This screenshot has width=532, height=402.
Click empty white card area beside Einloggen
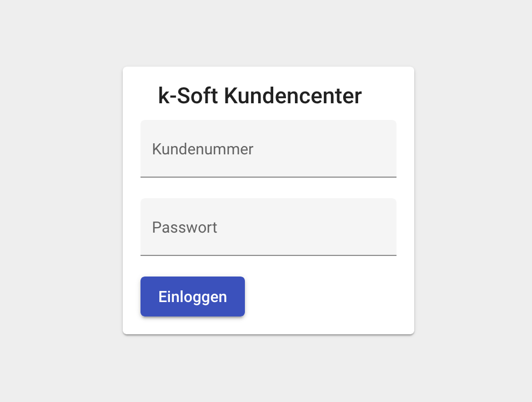coord(328,297)
